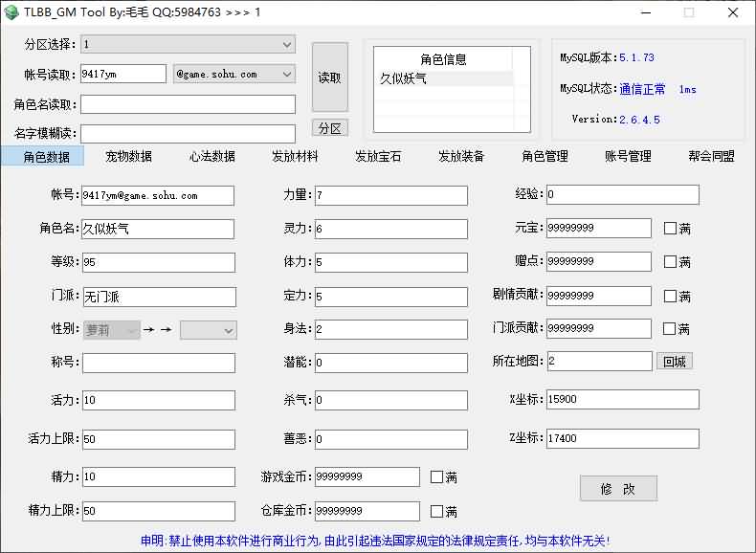Click the 赠点 value field
The image size is (756, 553).
pyautogui.click(x=599, y=261)
